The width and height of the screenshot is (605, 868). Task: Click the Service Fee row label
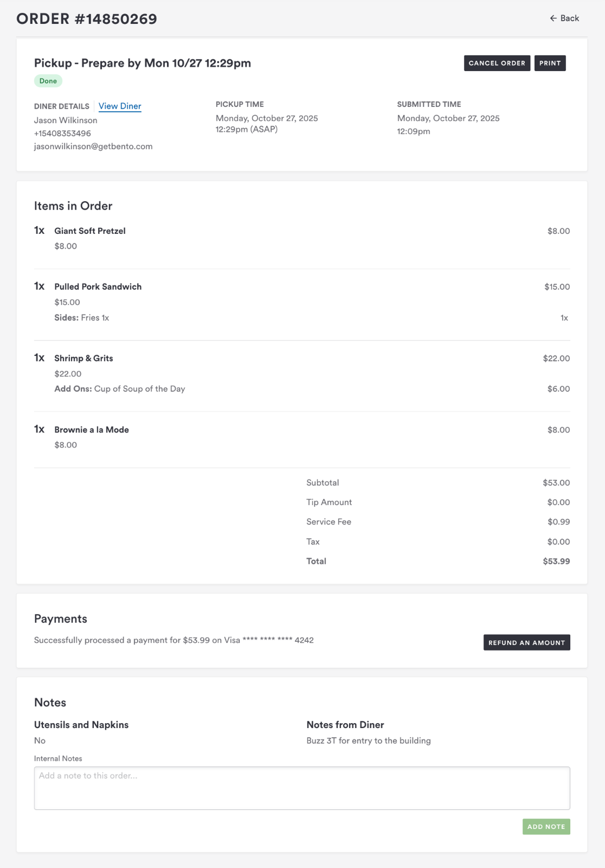click(329, 522)
